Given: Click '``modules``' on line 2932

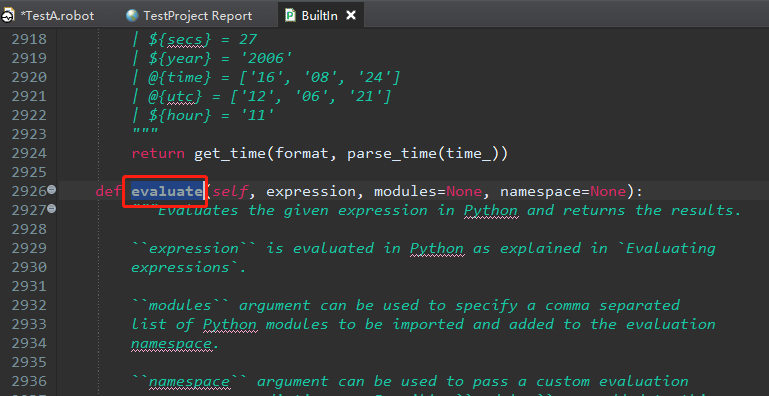Looking at the screenshot, I should coord(180,305).
